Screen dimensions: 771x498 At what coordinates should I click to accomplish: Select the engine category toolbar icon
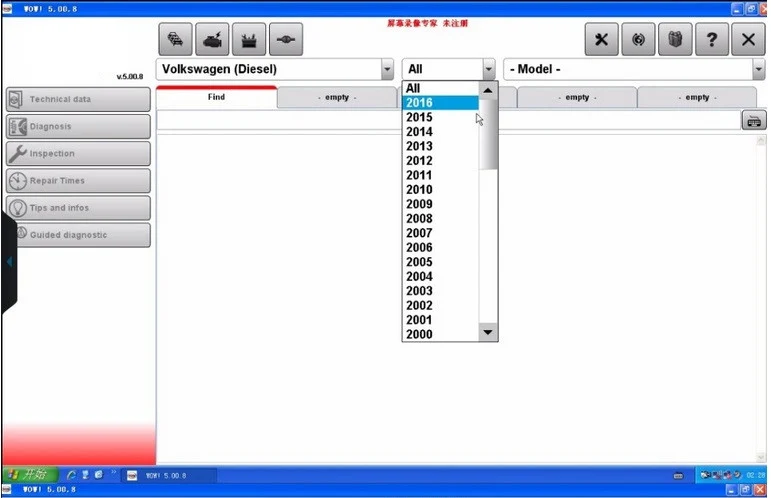tap(212, 39)
